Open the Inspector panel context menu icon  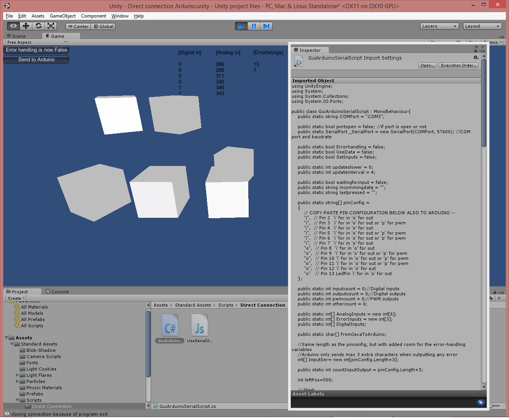482,51
